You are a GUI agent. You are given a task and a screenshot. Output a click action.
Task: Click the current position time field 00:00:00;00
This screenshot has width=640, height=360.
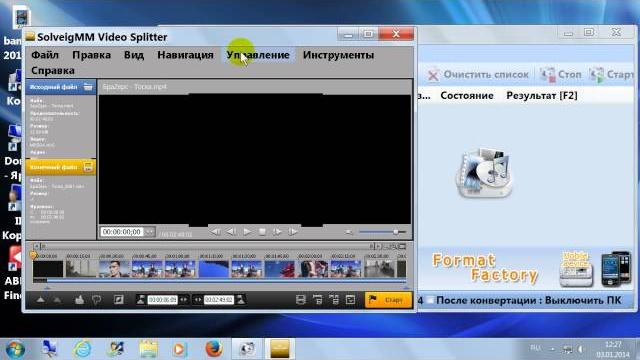pos(122,232)
